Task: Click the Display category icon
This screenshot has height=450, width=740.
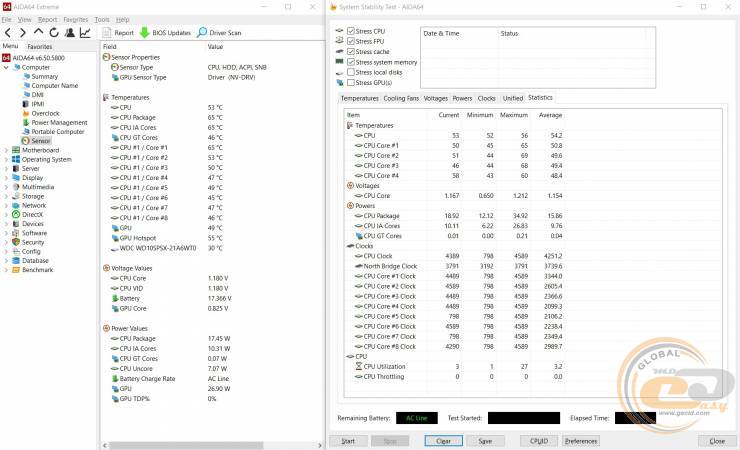Action: coord(16,177)
